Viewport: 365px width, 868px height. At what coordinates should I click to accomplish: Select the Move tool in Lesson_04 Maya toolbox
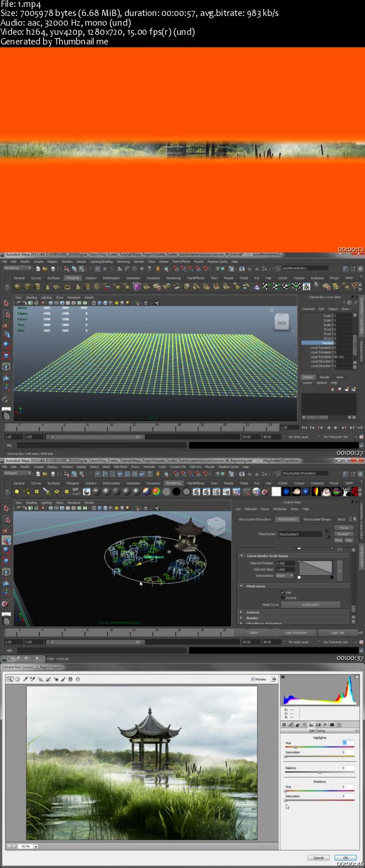tap(6, 335)
